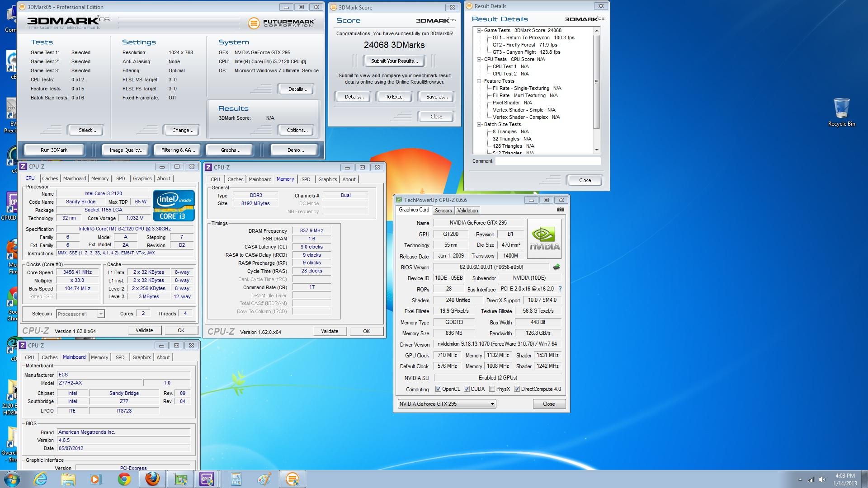
Task: Open Windows Explorer from taskbar
Action: click(68, 479)
